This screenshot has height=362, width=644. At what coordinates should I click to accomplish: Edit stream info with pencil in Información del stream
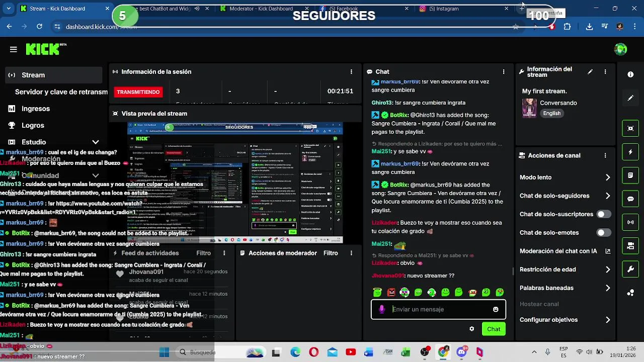click(x=590, y=72)
